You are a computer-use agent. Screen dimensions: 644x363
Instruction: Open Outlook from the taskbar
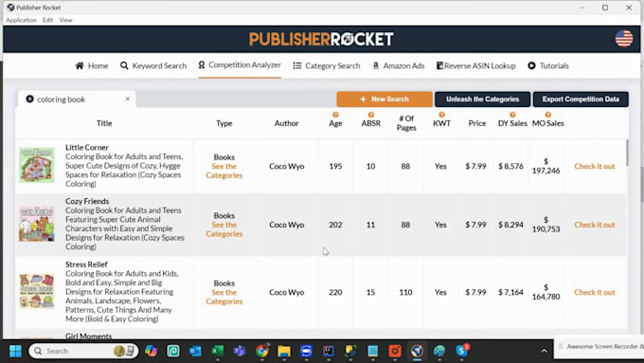[x=195, y=351]
